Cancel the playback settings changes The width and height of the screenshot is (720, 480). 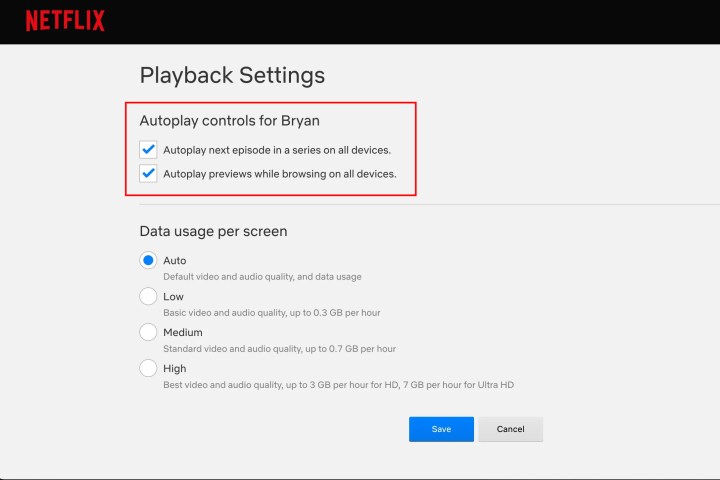[510, 429]
